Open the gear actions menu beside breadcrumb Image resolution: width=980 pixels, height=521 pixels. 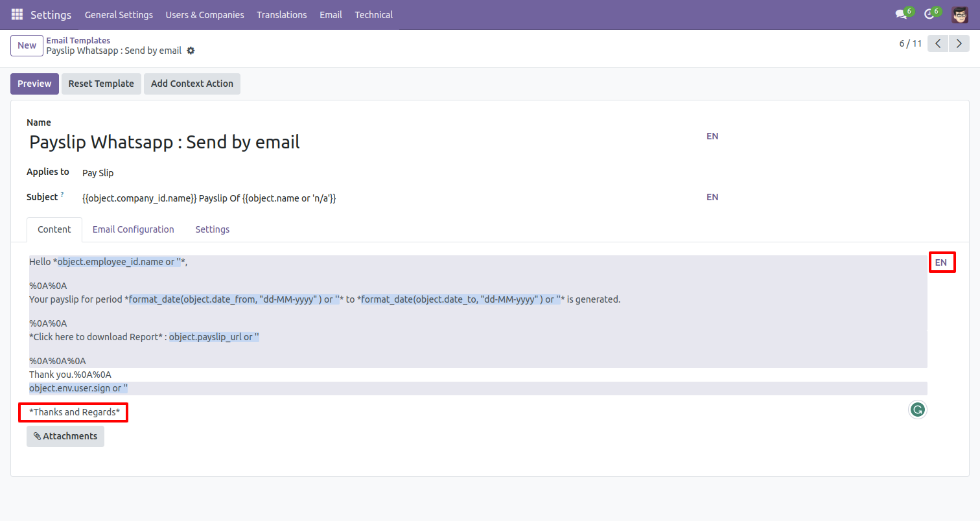point(191,51)
